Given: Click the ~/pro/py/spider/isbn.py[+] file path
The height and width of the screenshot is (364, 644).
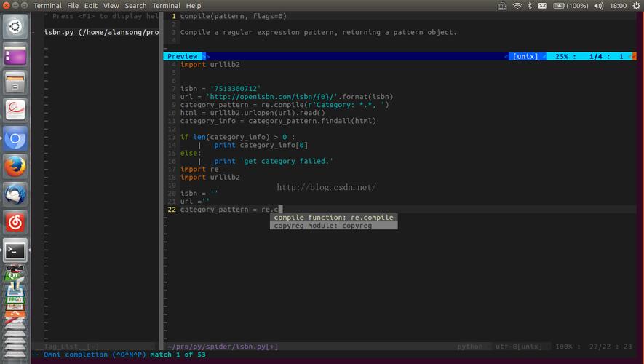Looking at the screenshot, I should (223, 347).
